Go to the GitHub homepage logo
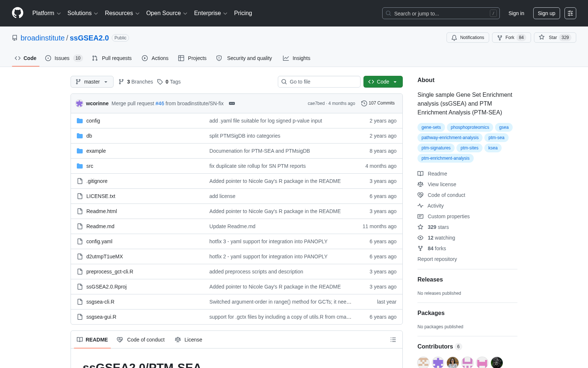Viewport: 588px width, 368px height. click(x=18, y=13)
